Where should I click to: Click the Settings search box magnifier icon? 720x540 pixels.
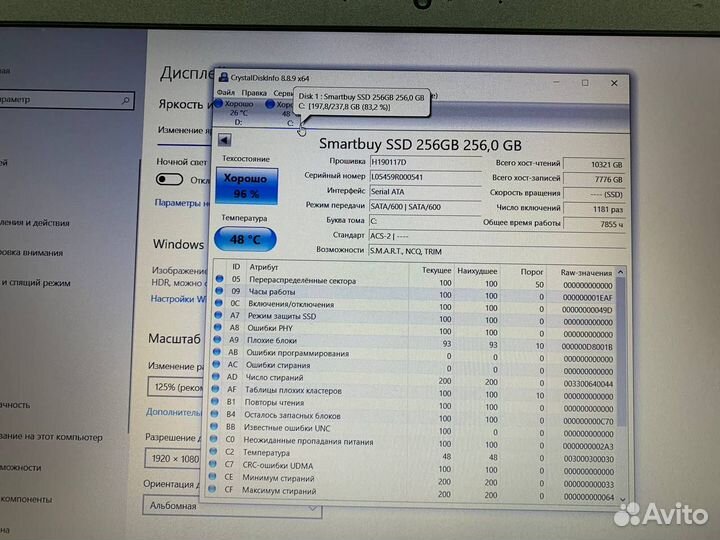[x=125, y=100]
